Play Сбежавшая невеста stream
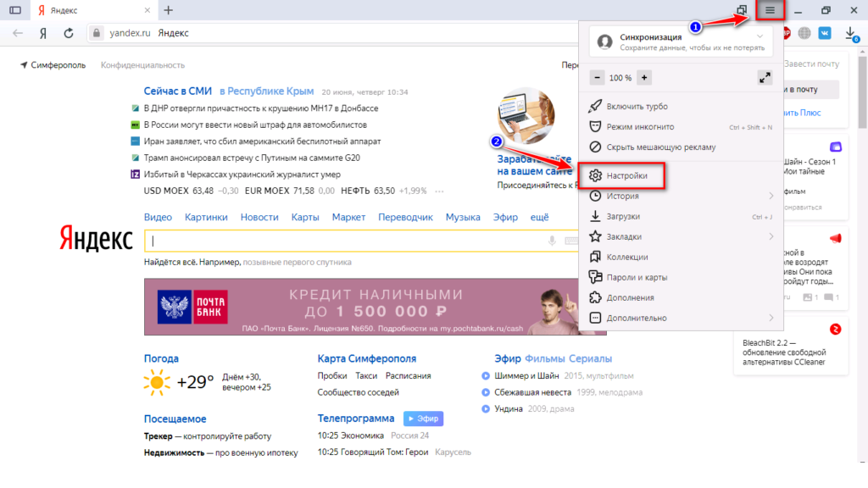The width and height of the screenshot is (868, 488). (x=486, y=393)
